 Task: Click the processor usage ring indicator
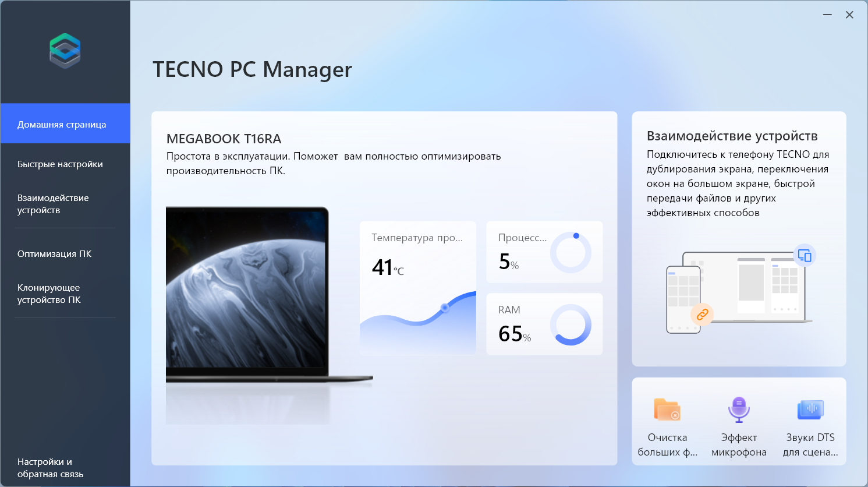[x=571, y=252]
